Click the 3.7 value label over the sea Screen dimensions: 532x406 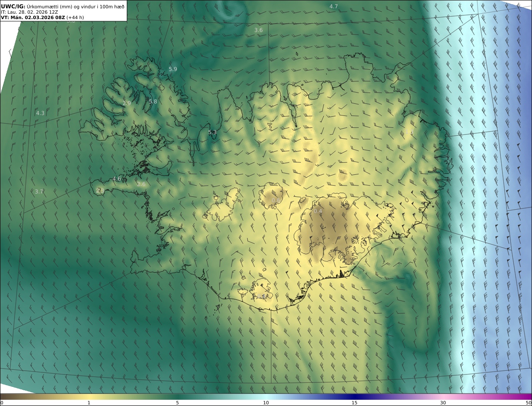[39, 192]
